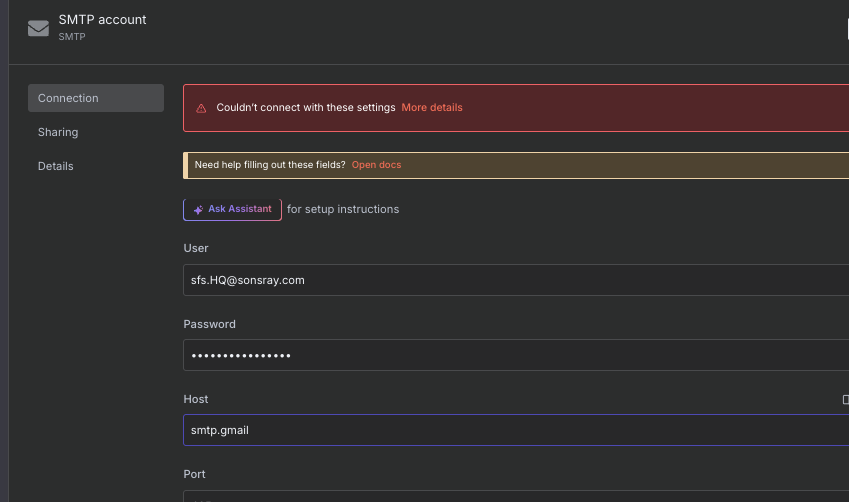
Task: Click the "Need help filling out" notice
Action: tap(270, 165)
